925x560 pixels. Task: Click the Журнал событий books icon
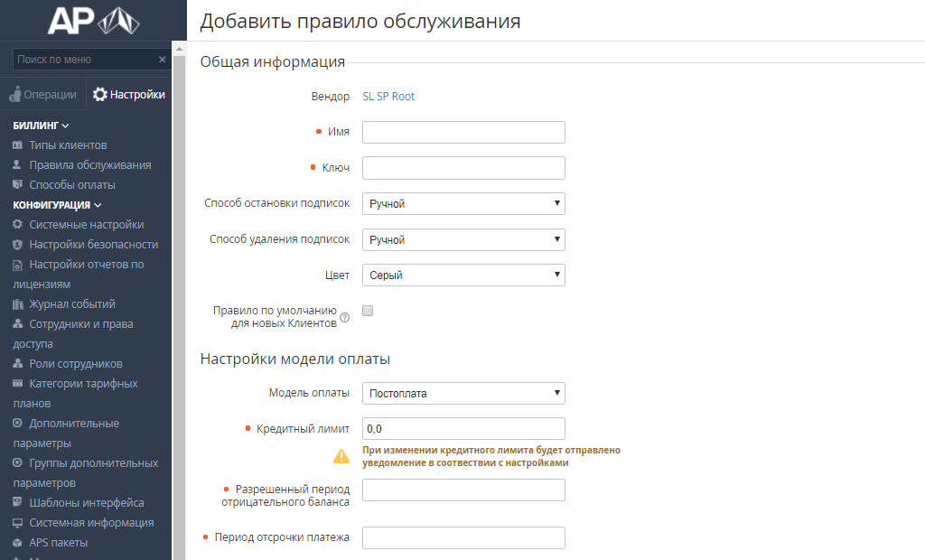18,303
